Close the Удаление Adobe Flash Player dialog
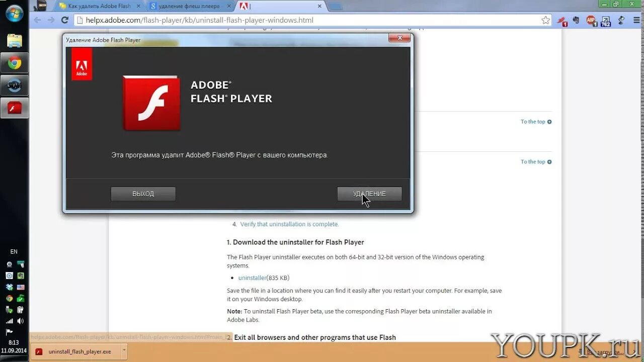This screenshot has width=644, height=362. (x=399, y=38)
